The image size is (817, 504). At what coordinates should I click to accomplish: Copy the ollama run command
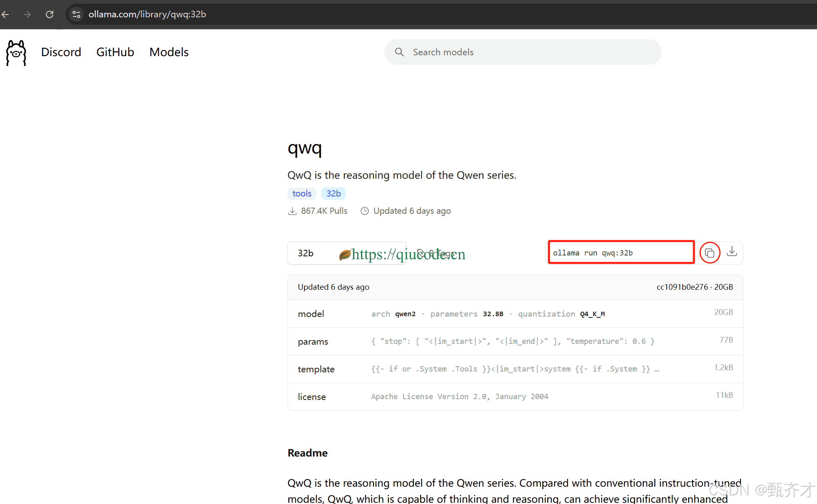pos(710,253)
